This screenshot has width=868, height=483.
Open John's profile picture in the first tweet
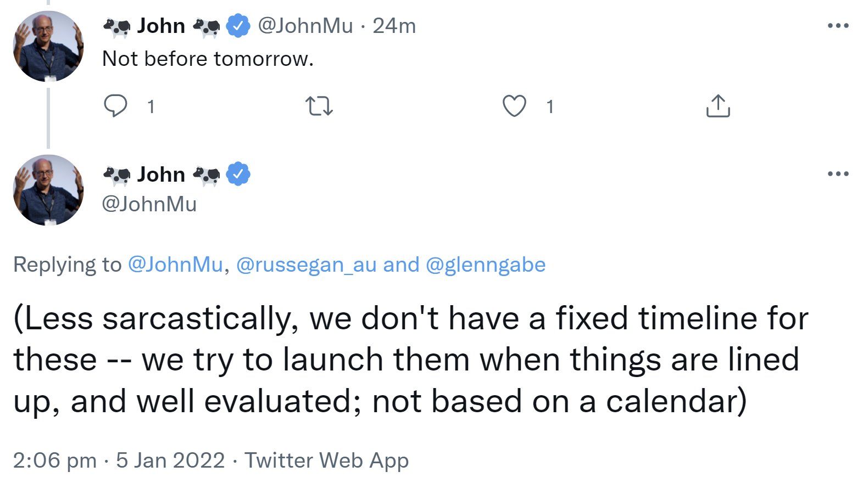click(48, 46)
